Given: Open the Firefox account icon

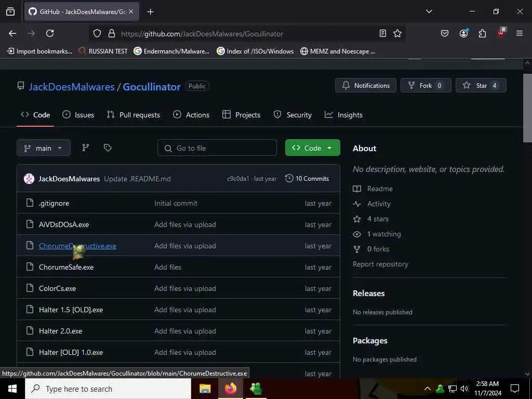Looking at the screenshot, I should click(x=463, y=33).
